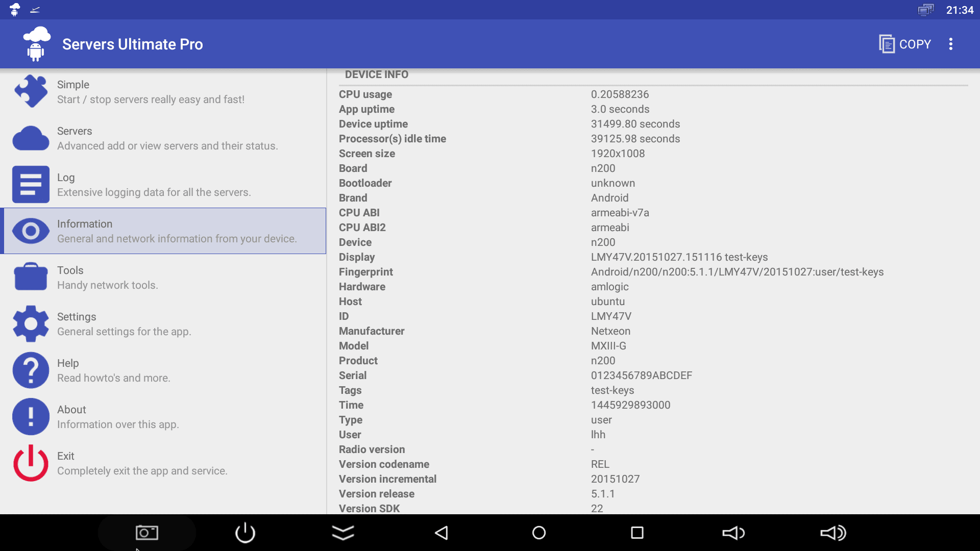Click the Version codename value REL
The width and height of the screenshot is (980, 551).
600,464
